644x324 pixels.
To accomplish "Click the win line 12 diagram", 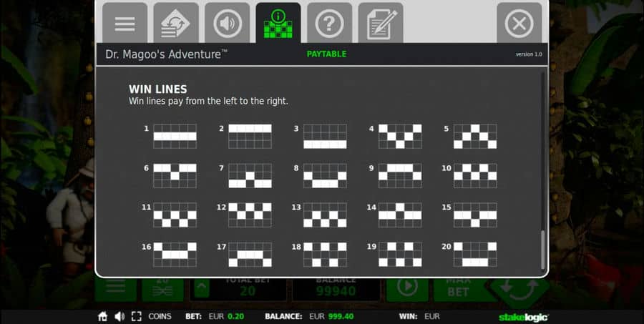I will coord(250,215).
